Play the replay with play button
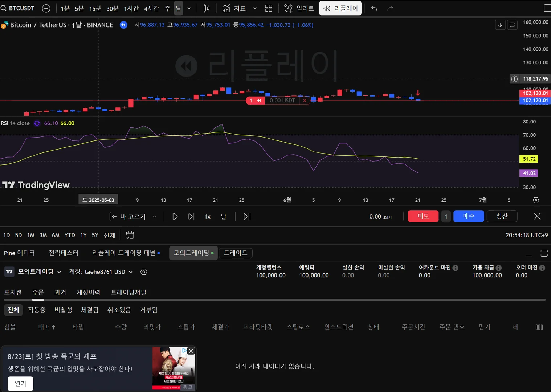The height and width of the screenshot is (392, 551). click(175, 216)
